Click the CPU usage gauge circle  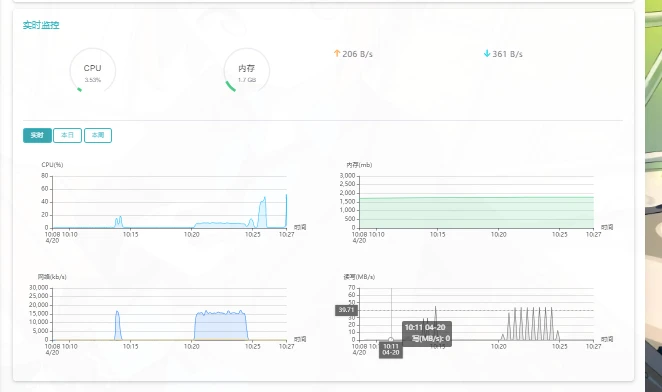point(92,71)
